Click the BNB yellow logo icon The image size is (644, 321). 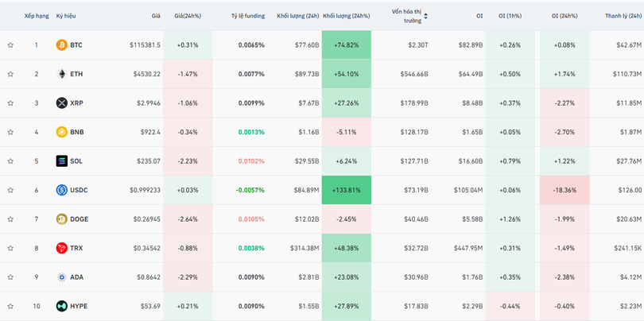point(61,132)
